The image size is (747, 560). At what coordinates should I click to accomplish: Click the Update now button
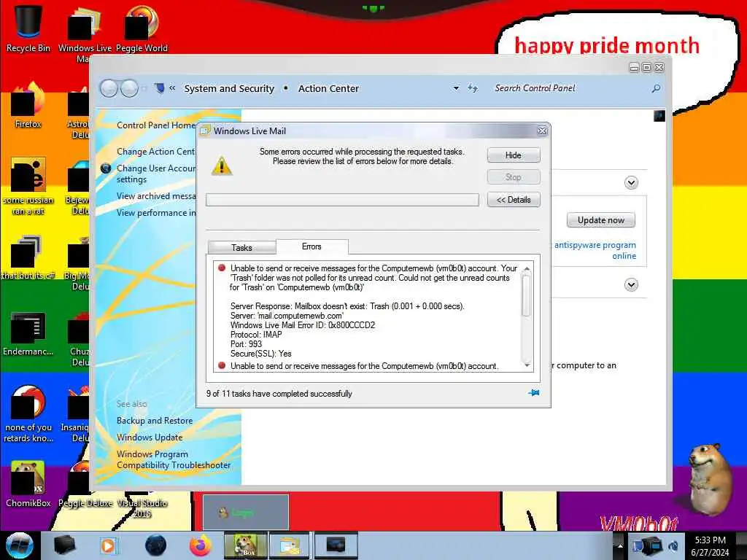601,220
